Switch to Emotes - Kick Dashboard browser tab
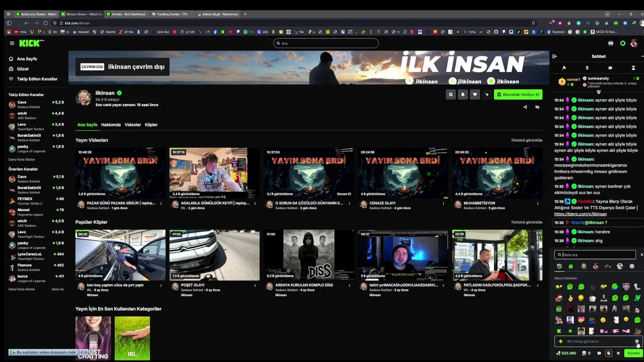Image resolution: width=644 pixels, height=362 pixels. (126, 14)
